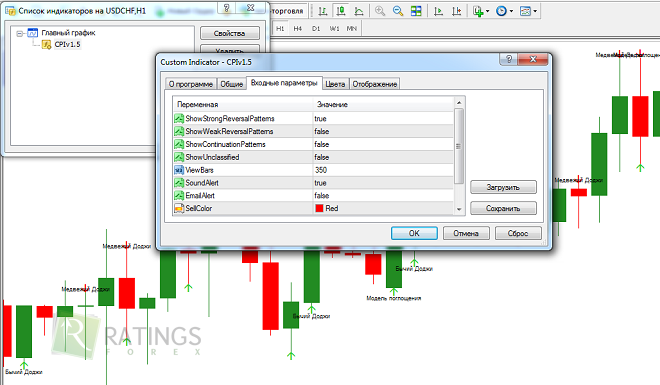Click the ViewBars integer parameter icon

click(x=179, y=170)
